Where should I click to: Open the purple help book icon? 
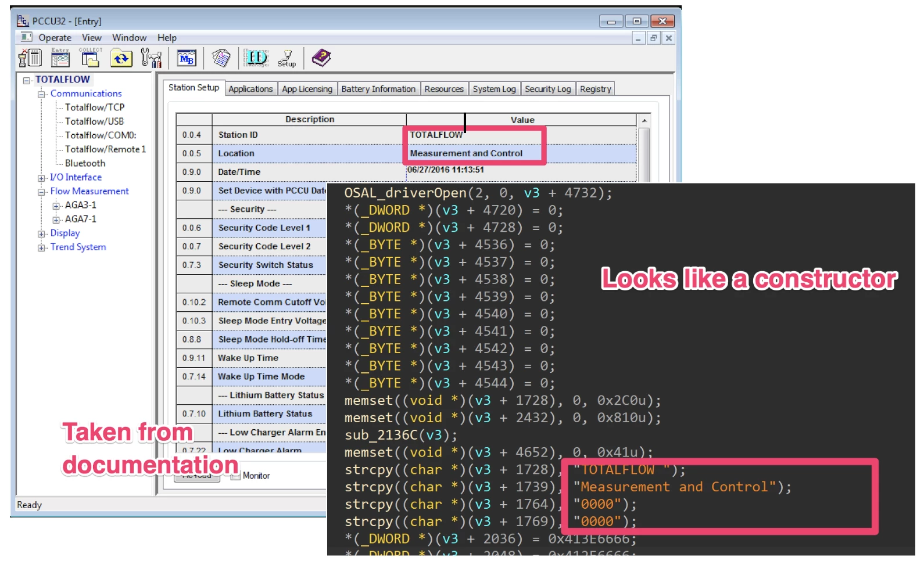(x=321, y=58)
